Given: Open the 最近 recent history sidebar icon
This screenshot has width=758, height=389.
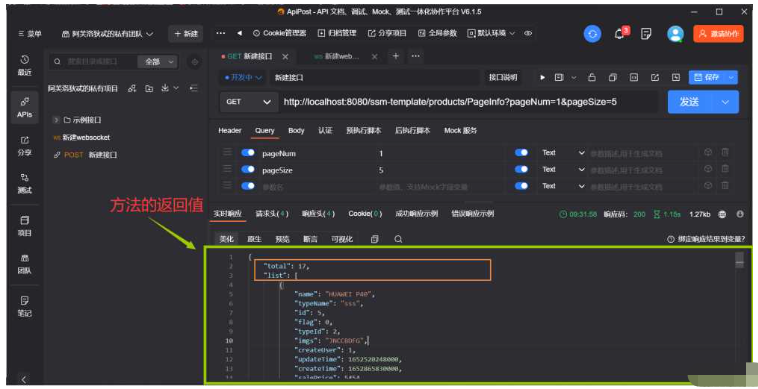Looking at the screenshot, I should [25, 65].
